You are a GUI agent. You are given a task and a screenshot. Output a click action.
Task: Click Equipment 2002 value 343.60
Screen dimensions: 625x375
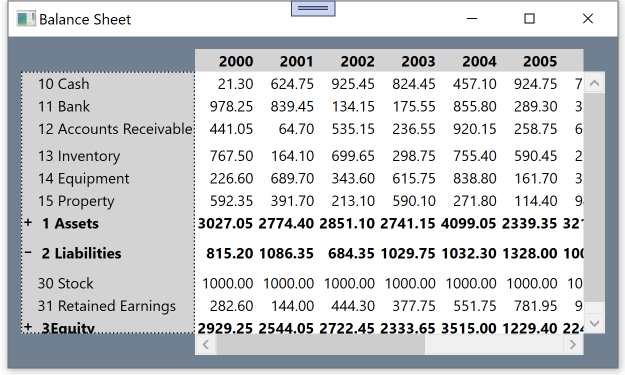point(353,179)
